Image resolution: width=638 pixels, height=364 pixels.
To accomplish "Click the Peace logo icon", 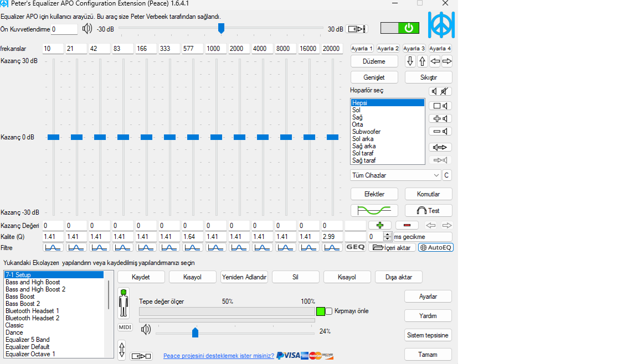I will point(441,25).
